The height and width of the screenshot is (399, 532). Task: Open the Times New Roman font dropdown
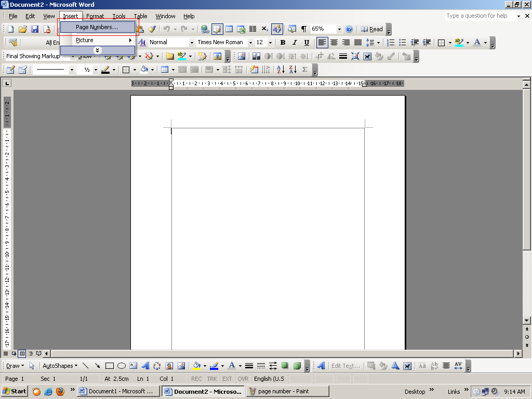tap(250, 43)
